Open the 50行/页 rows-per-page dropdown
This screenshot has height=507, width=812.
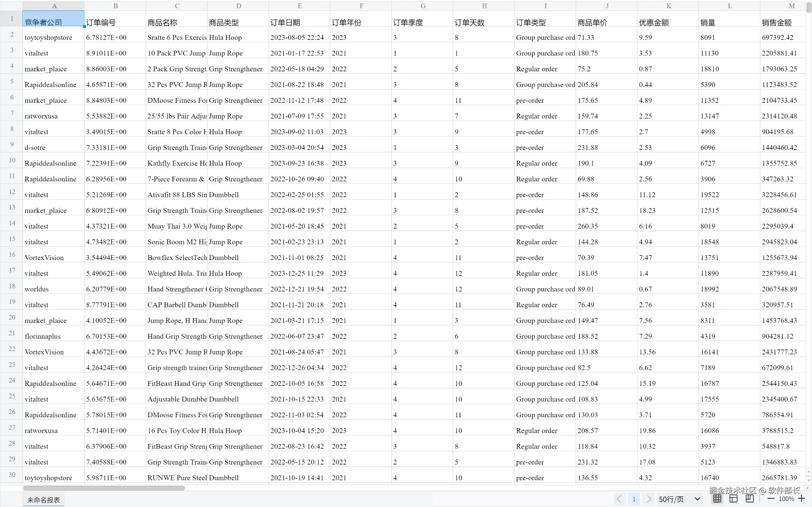679,499
